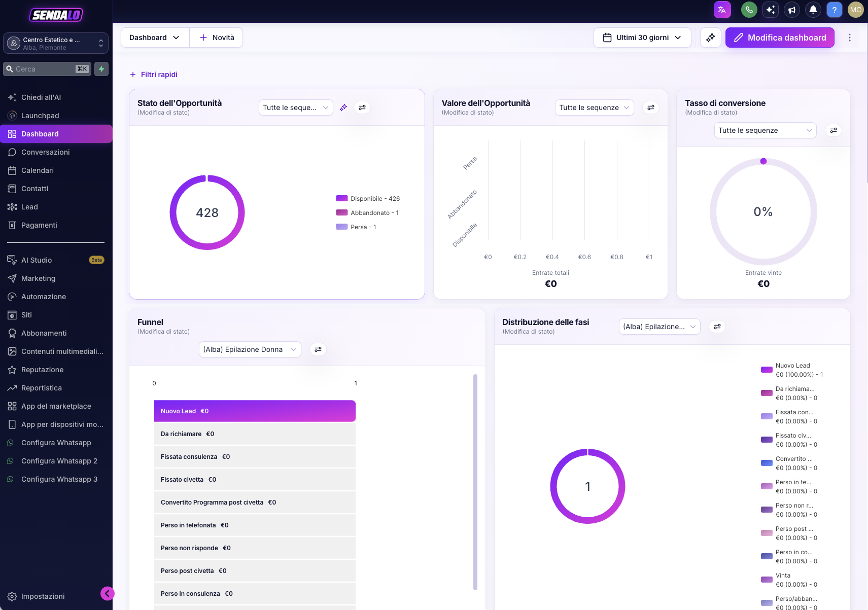Screen dimensions: 868x610
Task: Open settings for Tasso di conversione widget
Action: tap(834, 130)
